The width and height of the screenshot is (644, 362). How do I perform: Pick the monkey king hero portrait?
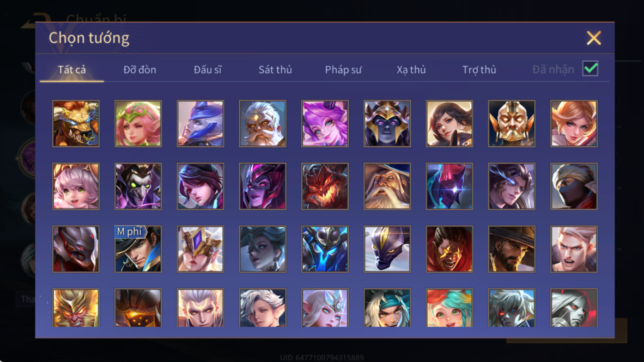tap(76, 308)
